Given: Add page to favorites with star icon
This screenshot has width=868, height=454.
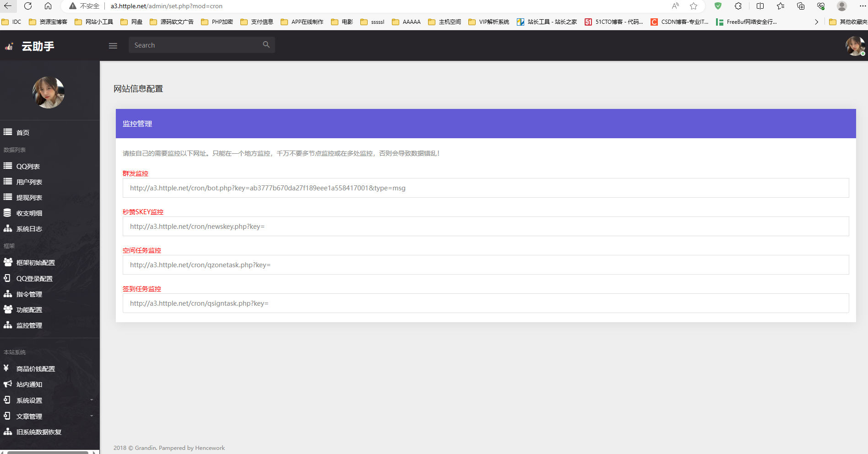Looking at the screenshot, I should pyautogui.click(x=694, y=6).
